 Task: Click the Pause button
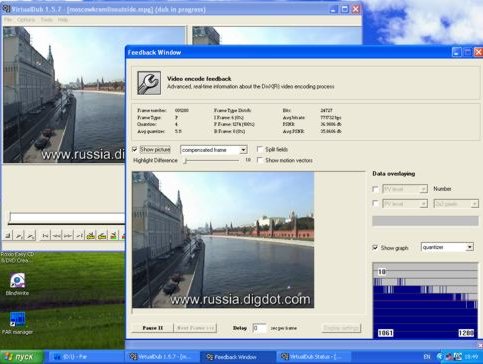153,328
